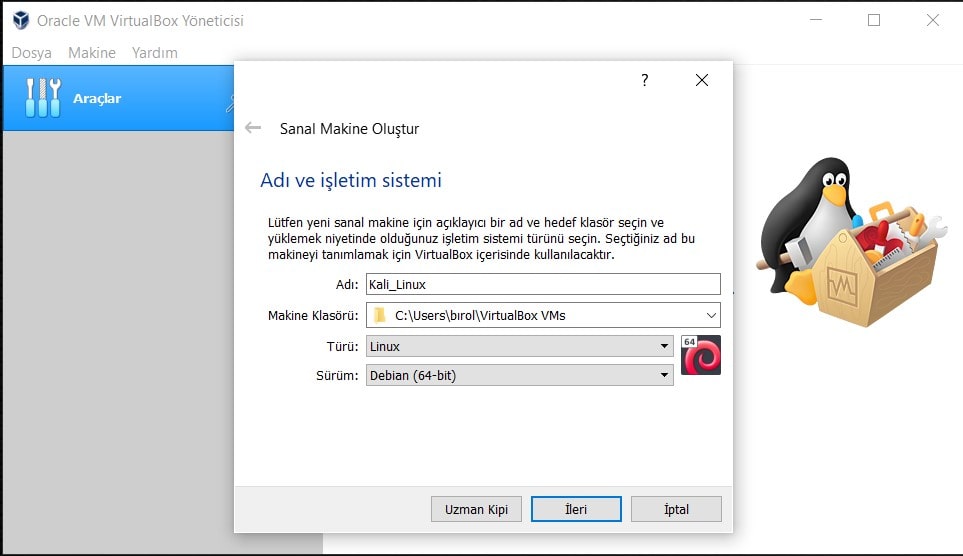Close the Sanal Makine Oluştur dialog
Image resolution: width=963 pixels, height=556 pixels.
click(x=702, y=80)
